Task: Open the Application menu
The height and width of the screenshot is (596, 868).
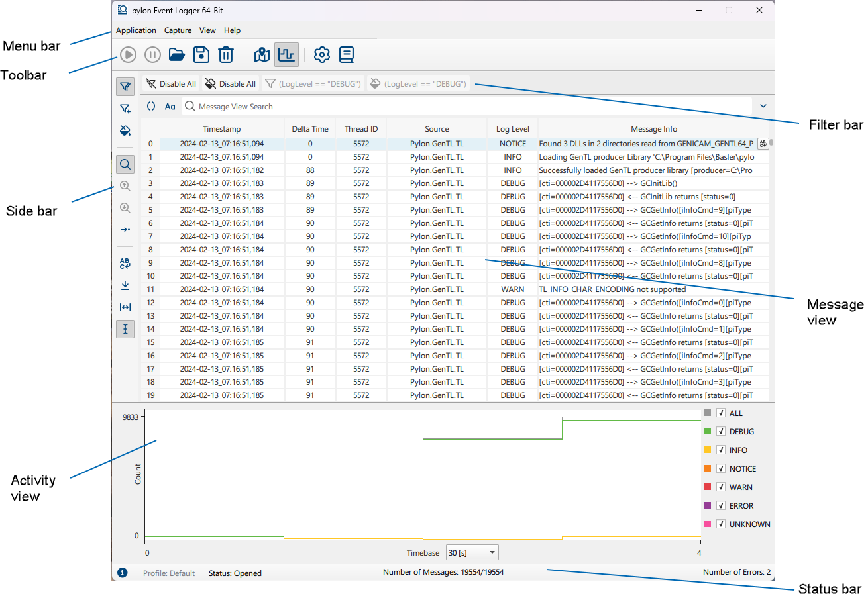Action: click(x=136, y=30)
